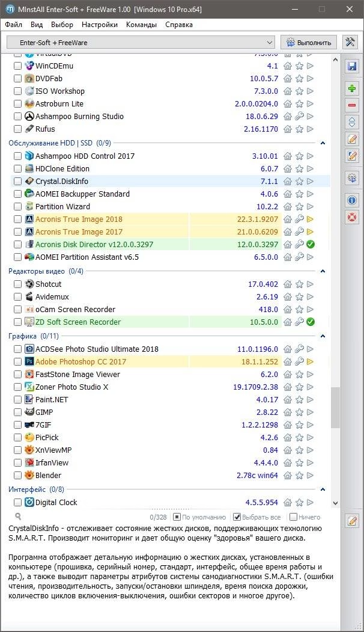The width and height of the screenshot is (364, 632).
Task: Click the home icon in the WinCDEmu row
Action: [288, 66]
